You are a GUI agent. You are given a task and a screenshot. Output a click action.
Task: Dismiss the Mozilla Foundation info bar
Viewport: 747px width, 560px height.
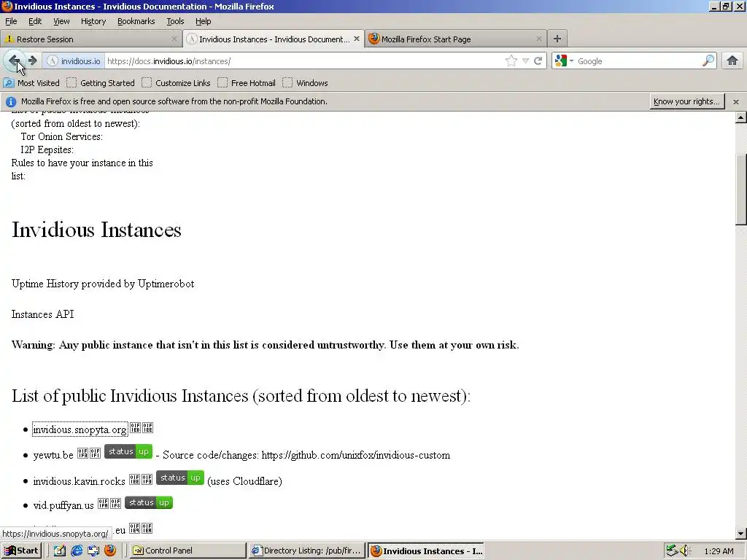[735, 101]
